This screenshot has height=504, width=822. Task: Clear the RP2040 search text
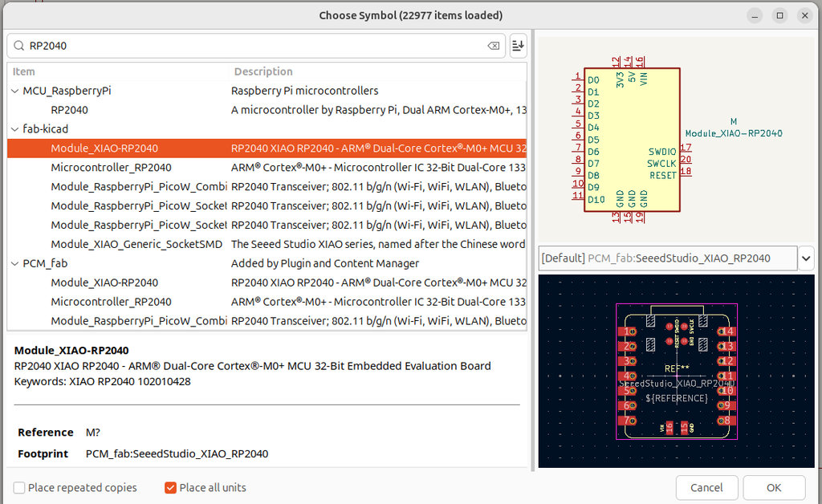coord(494,46)
